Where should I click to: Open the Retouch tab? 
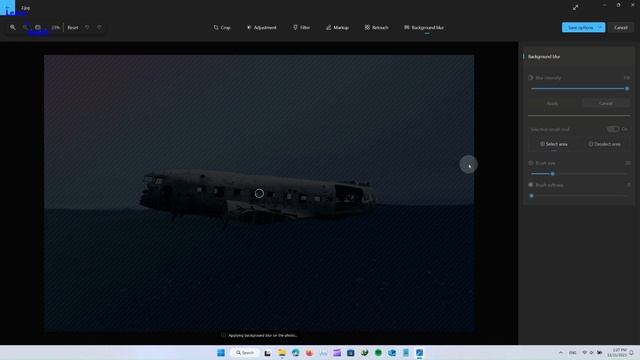376,27
